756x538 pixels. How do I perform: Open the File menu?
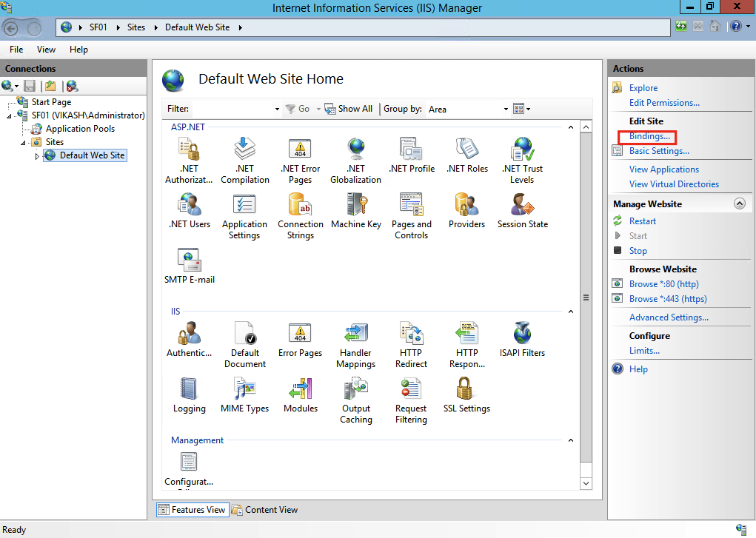pos(16,50)
